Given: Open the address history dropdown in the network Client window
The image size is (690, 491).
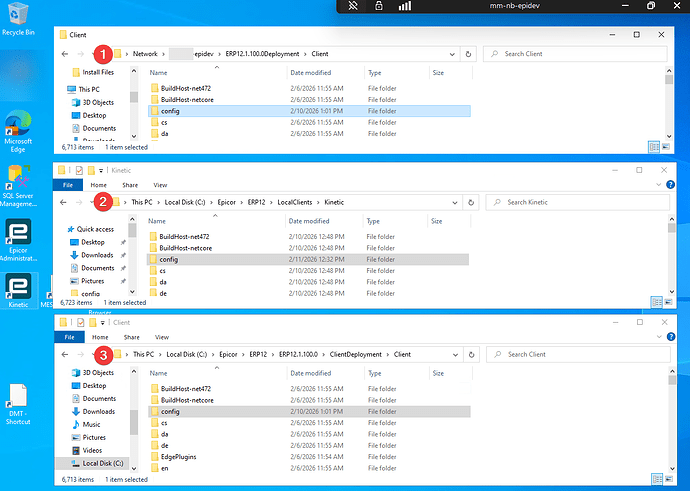Looking at the screenshot, I should coord(452,54).
